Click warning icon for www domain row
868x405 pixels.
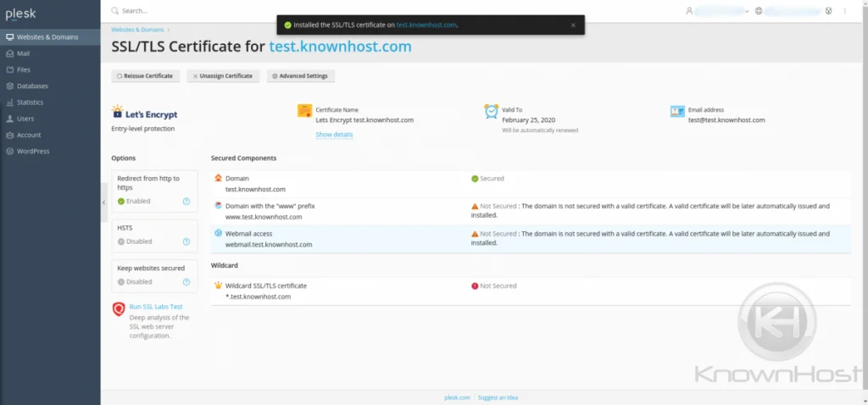tap(475, 206)
